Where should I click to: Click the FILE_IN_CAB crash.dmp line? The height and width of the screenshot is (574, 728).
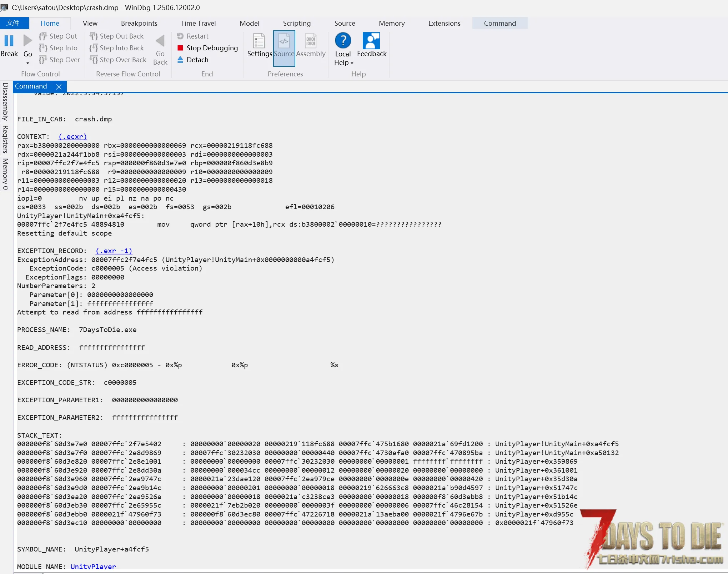tap(65, 119)
